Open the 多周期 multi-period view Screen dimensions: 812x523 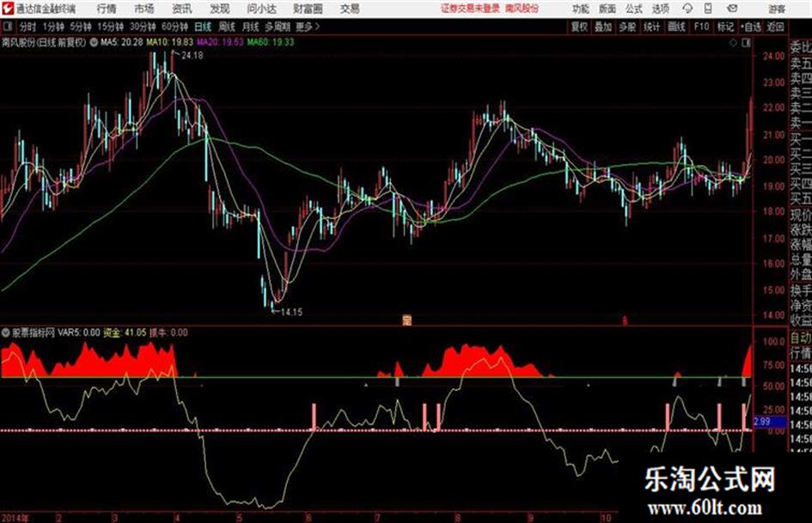pos(278,27)
